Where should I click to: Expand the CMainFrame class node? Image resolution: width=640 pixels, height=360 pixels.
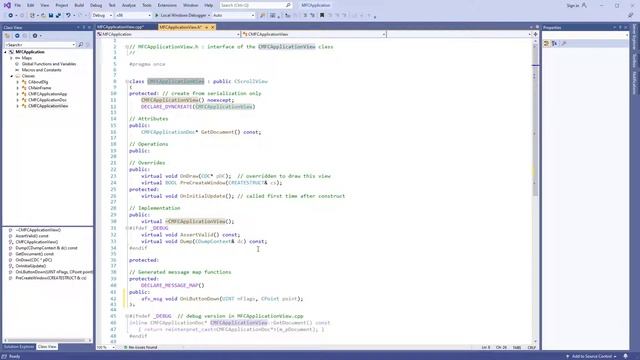[18, 88]
